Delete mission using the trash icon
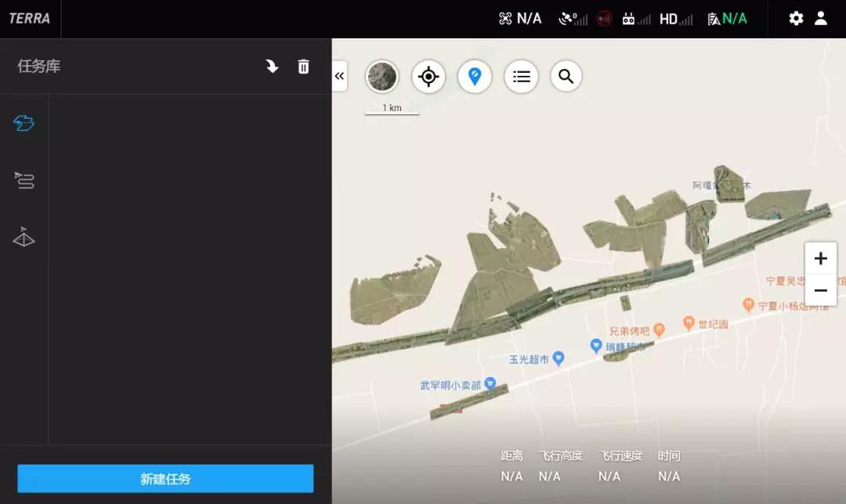Screen dimensions: 846x504 click(303, 67)
